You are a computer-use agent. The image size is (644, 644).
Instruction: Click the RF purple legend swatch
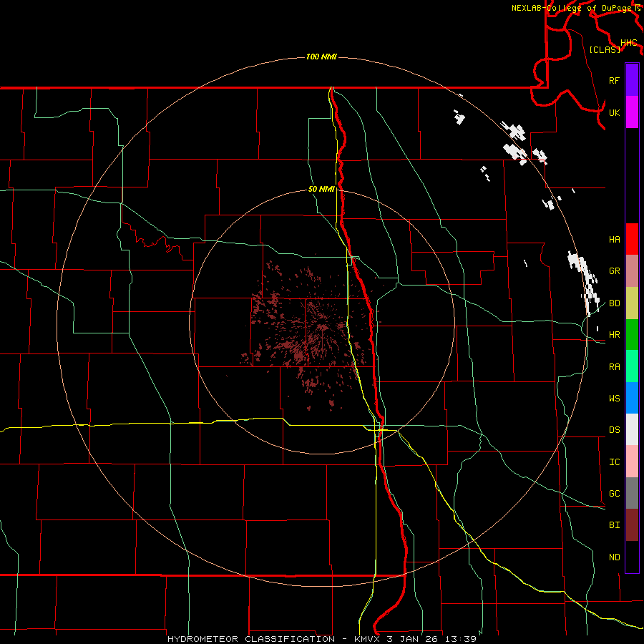632,80
